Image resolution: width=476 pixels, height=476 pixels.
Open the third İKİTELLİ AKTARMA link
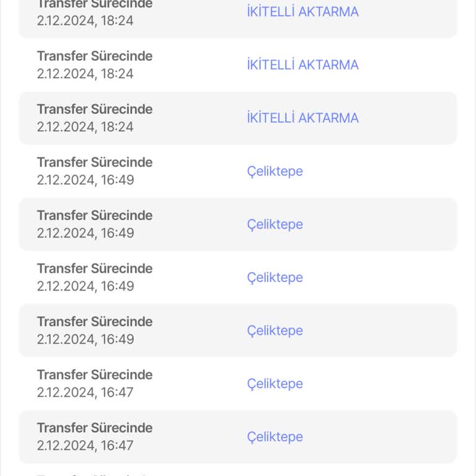tap(302, 118)
